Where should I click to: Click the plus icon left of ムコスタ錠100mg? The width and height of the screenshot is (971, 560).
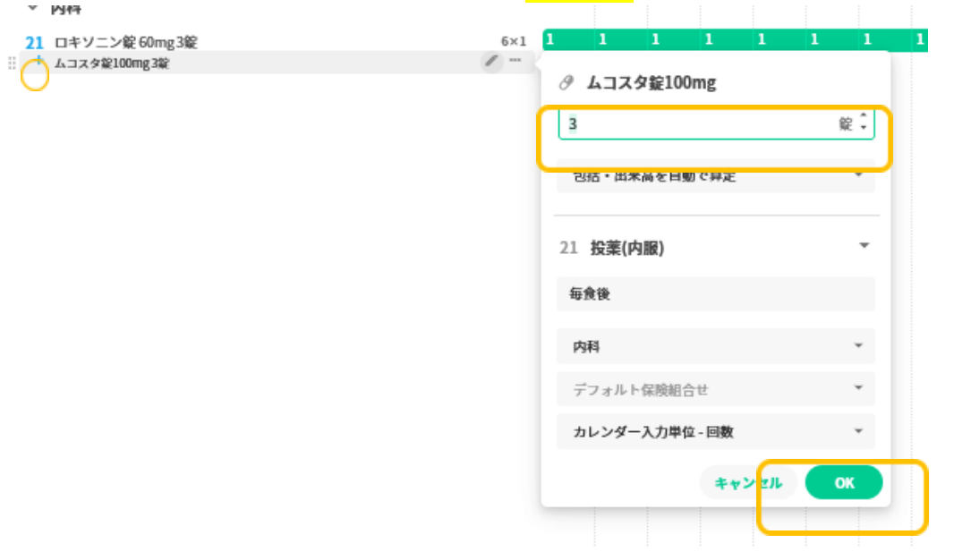38,61
